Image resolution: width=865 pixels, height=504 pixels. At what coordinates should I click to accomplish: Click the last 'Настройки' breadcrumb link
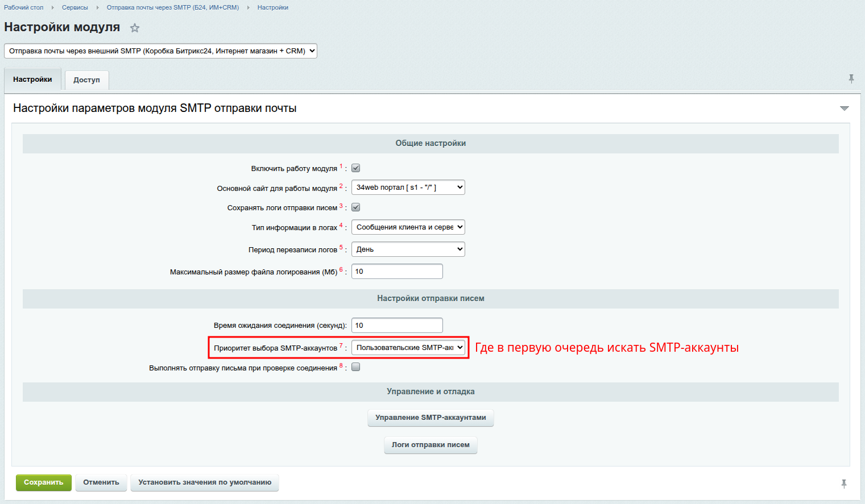point(273,7)
